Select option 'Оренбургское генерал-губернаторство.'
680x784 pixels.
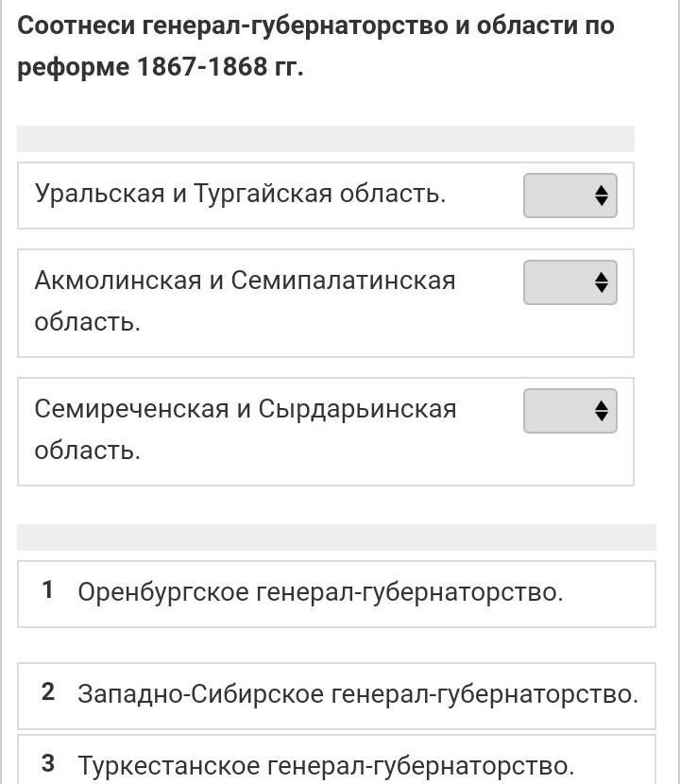[320, 593]
